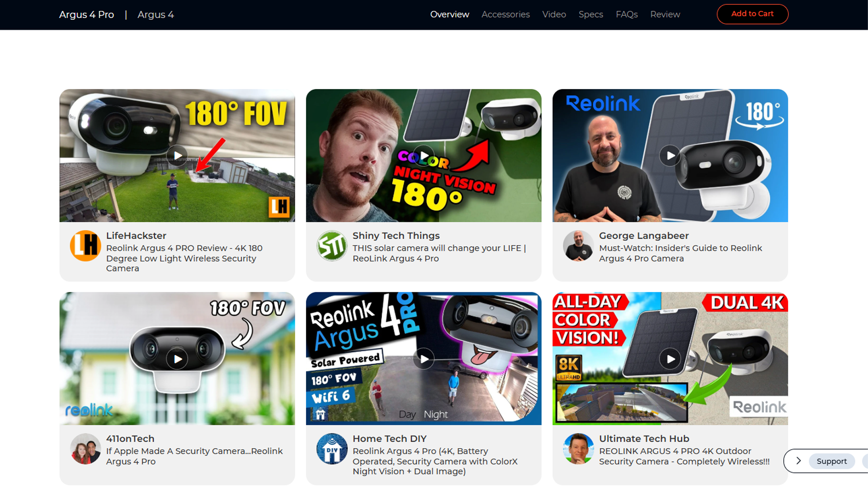This screenshot has width=868, height=488.
Task: Open the Support chat button
Action: 831,461
